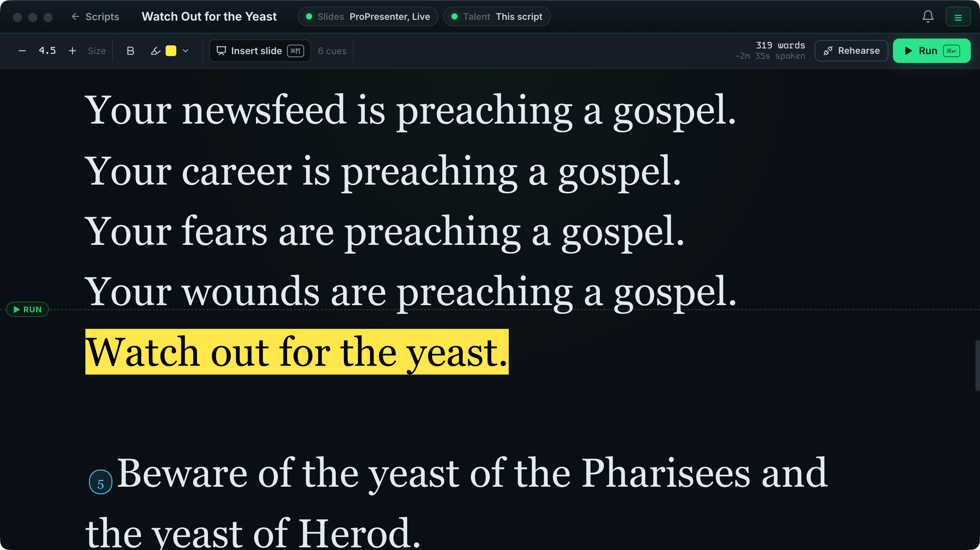
Task: Increase text size with the plus icon
Action: point(72,51)
